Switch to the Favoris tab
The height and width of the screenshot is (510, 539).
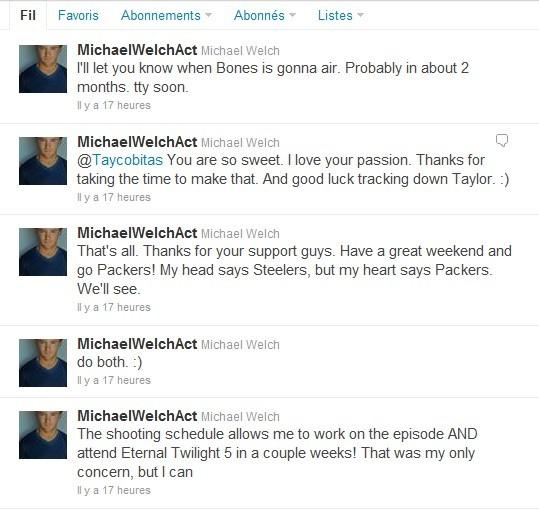tap(78, 15)
